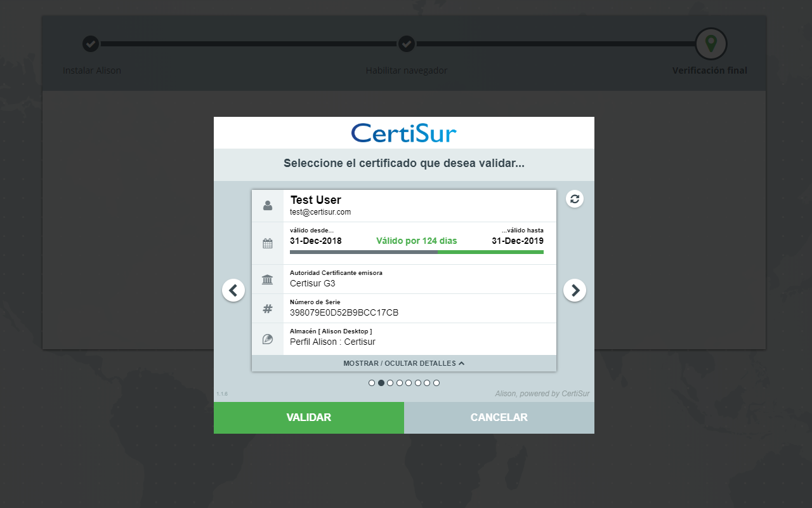Click the user profile icon beside Test User
812x508 pixels.
point(268,206)
